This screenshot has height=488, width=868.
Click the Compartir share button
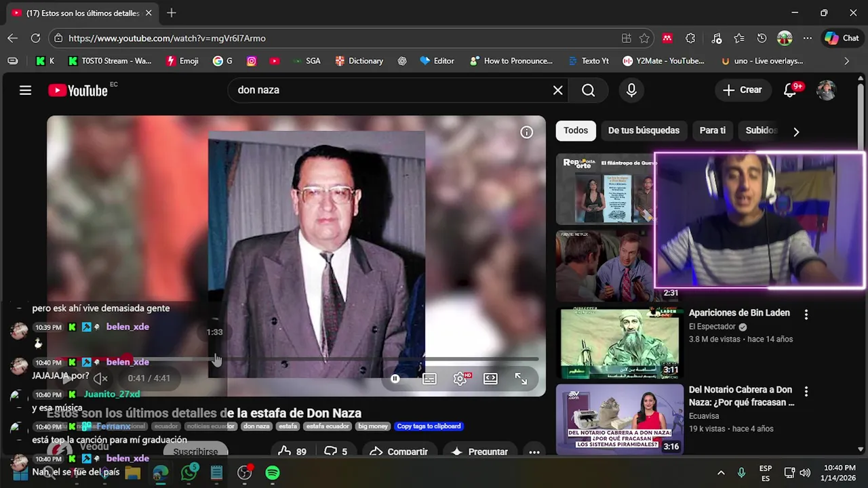[399, 451]
